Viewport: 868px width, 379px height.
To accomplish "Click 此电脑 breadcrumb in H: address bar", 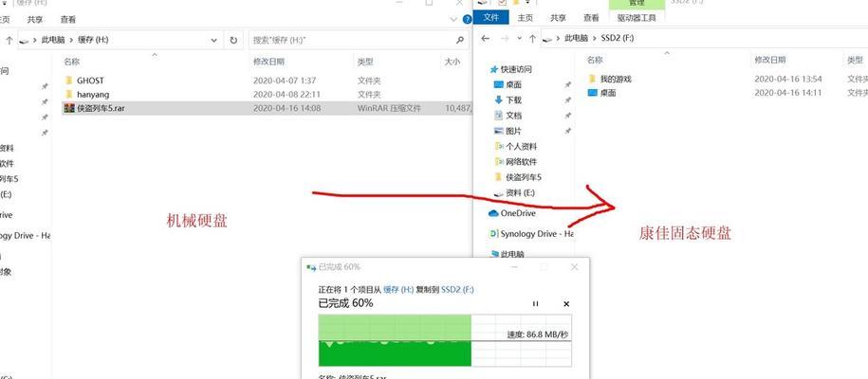I will (53, 41).
